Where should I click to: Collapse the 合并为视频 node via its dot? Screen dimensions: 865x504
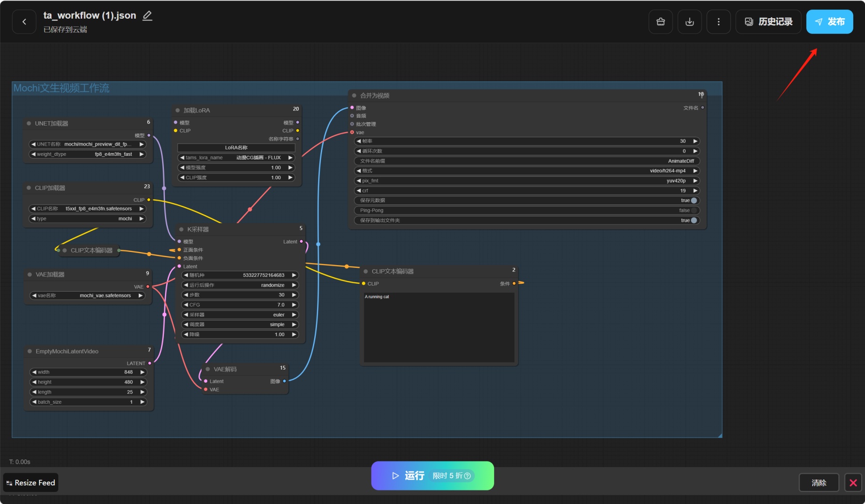coord(354,95)
